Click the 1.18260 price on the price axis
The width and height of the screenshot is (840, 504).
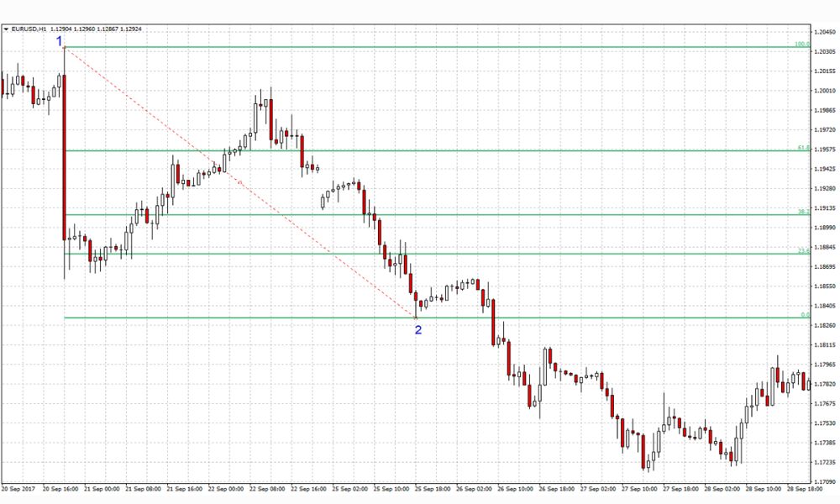824,326
